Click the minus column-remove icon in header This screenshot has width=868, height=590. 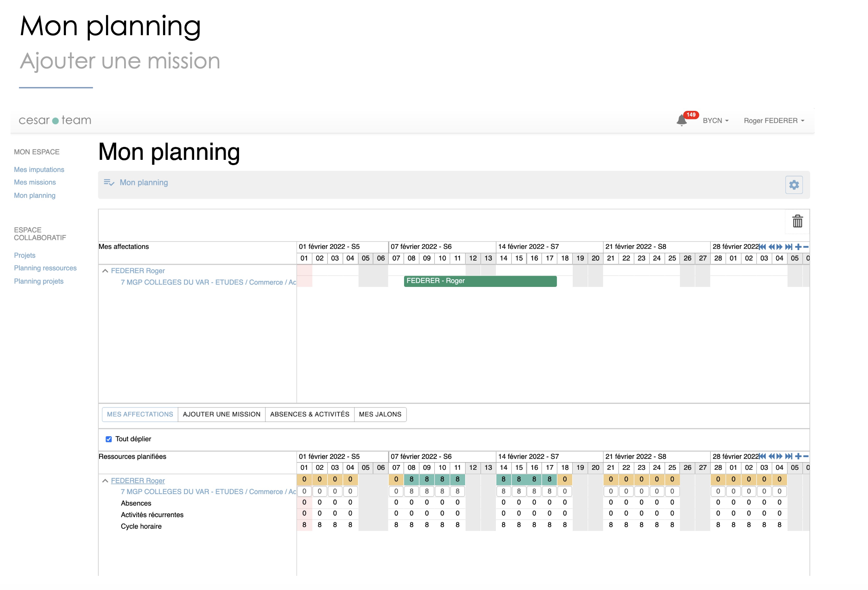(805, 246)
